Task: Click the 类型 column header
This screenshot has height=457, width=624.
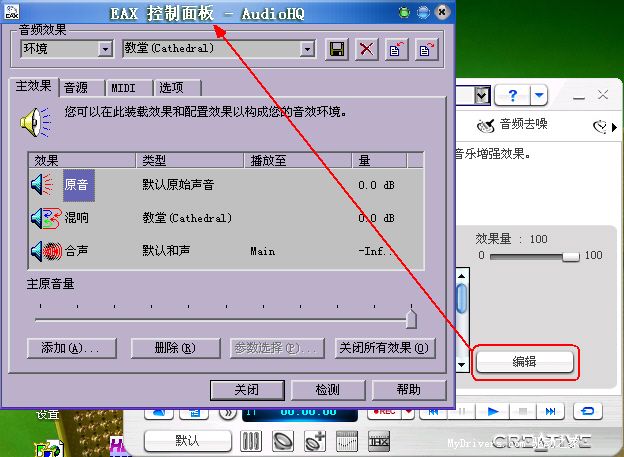Action: pyautogui.click(x=190, y=160)
